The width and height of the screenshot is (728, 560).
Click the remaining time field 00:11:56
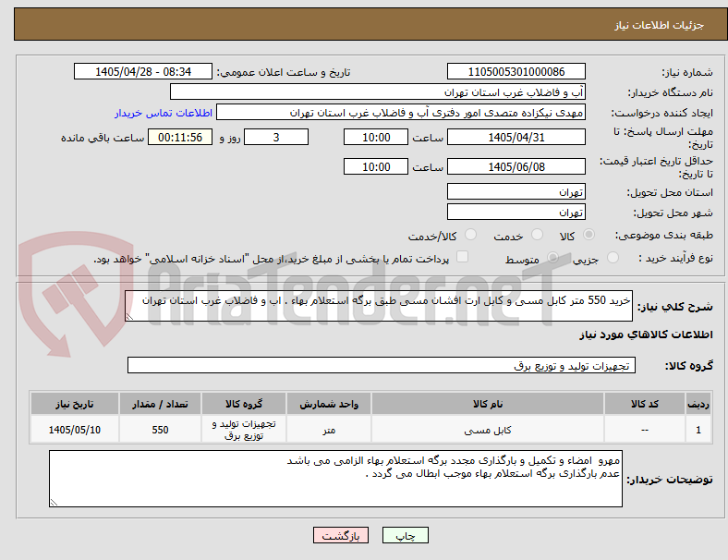pos(180,137)
